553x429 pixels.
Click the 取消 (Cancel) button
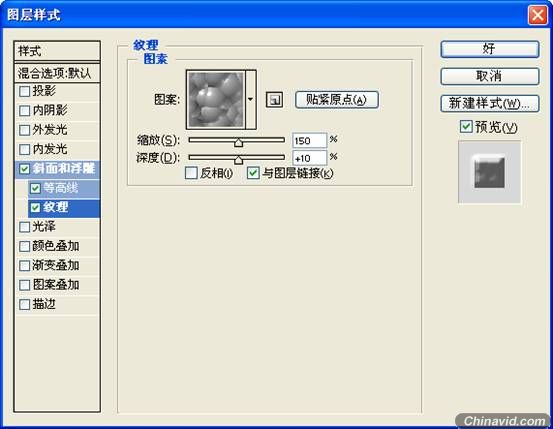click(x=490, y=76)
